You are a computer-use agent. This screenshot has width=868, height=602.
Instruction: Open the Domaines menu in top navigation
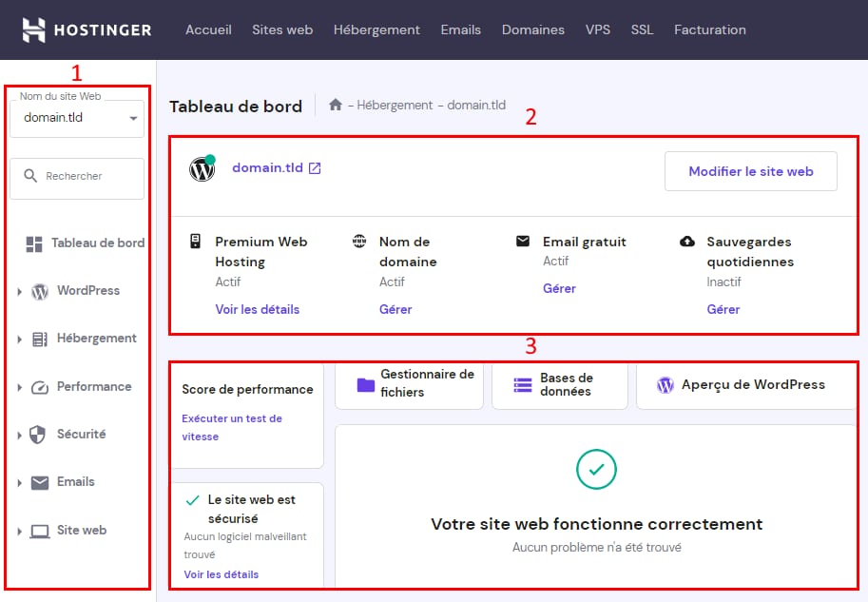[532, 29]
